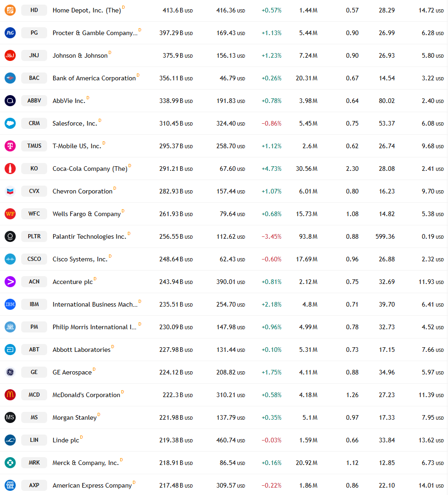Image resolution: width=448 pixels, height=495 pixels.
Task: Click the Merck teal logo icon
Action: point(10,463)
